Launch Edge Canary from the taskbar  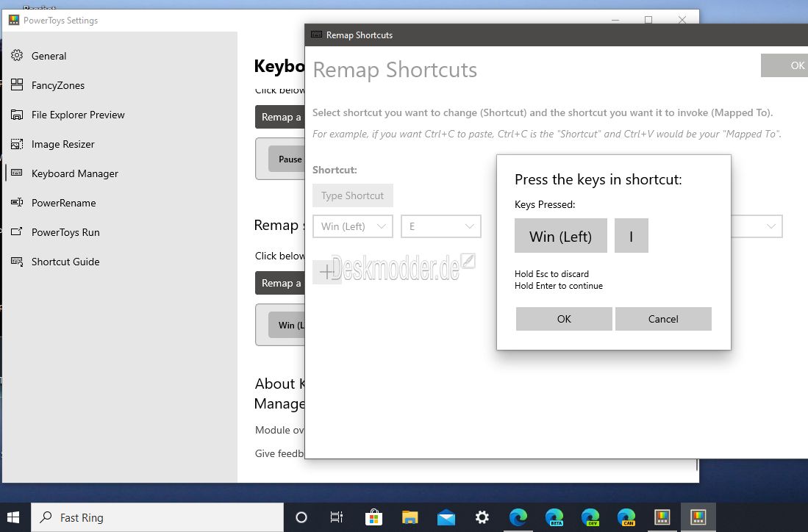click(x=626, y=517)
